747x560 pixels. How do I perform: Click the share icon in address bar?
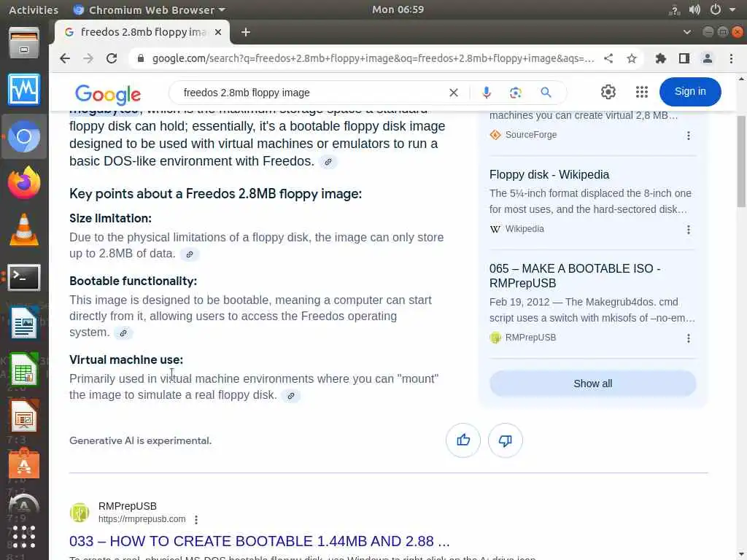coord(608,58)
